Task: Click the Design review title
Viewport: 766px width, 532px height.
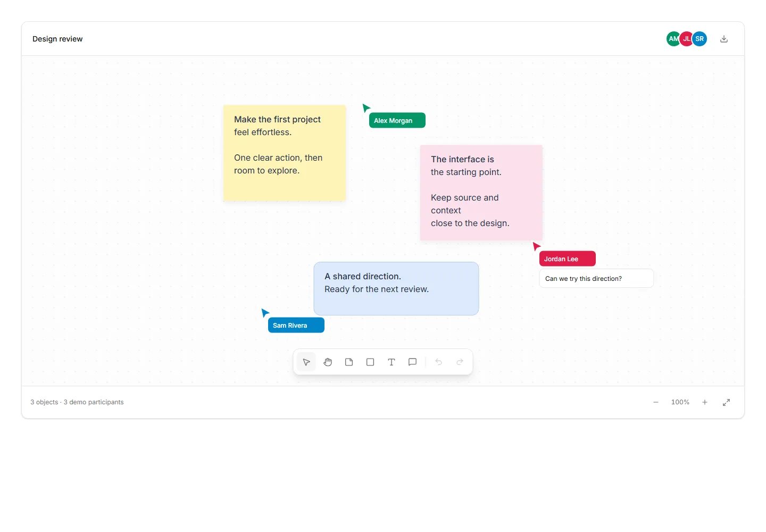Action: [x=57, y=39]
